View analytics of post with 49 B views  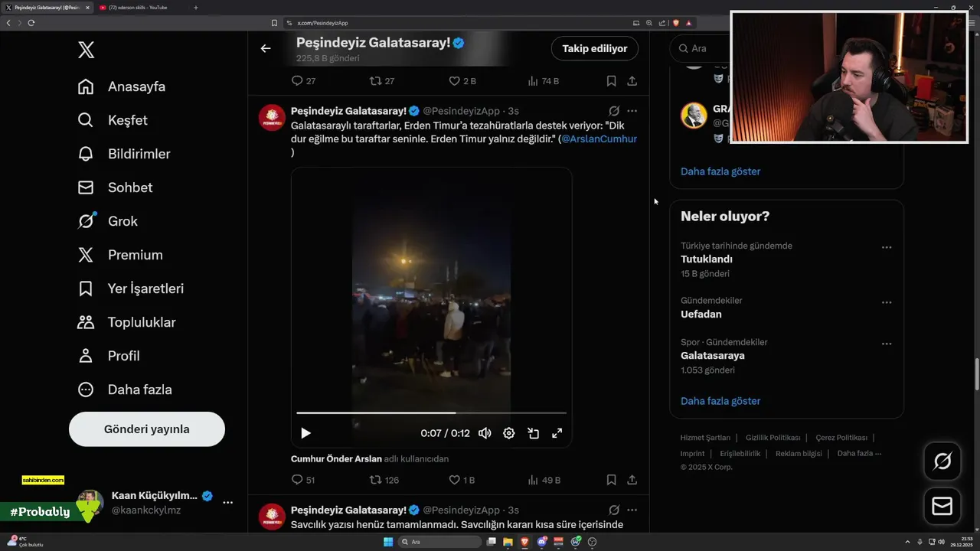point(544,481)
